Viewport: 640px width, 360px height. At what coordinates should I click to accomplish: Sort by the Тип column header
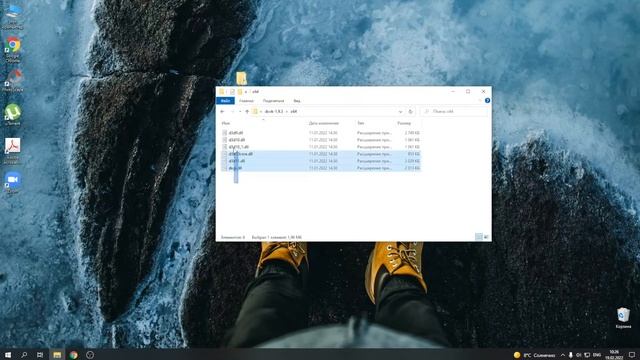(360, 123)
